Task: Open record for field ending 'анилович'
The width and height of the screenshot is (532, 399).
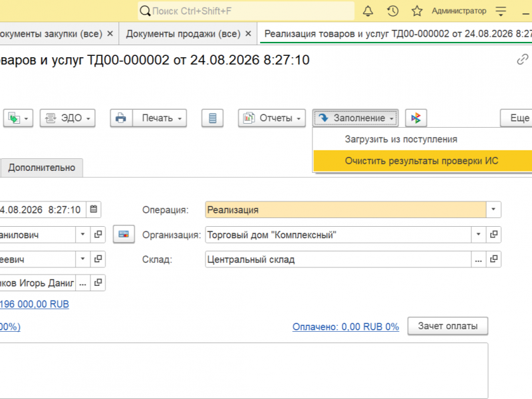Action: (98, 235)
